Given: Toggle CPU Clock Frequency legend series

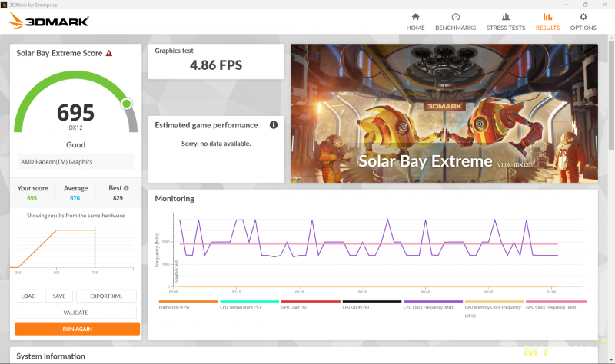Looking at the screenshot, I should point(433,307).
